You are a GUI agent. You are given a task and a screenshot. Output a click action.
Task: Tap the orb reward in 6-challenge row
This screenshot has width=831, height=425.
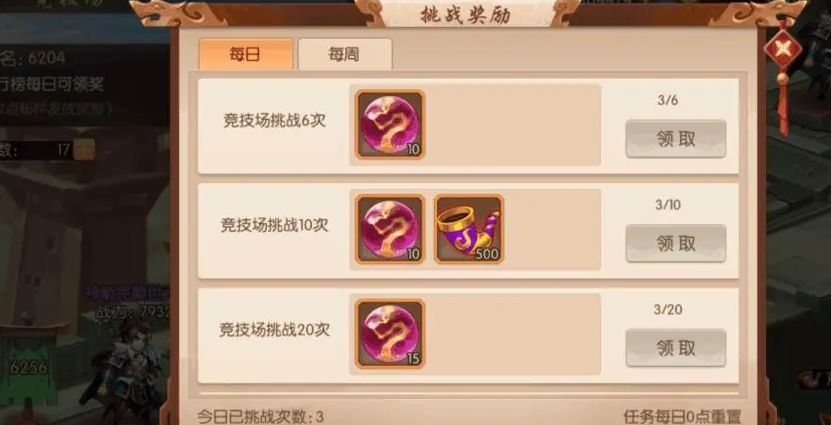click(x=390, y=125)
